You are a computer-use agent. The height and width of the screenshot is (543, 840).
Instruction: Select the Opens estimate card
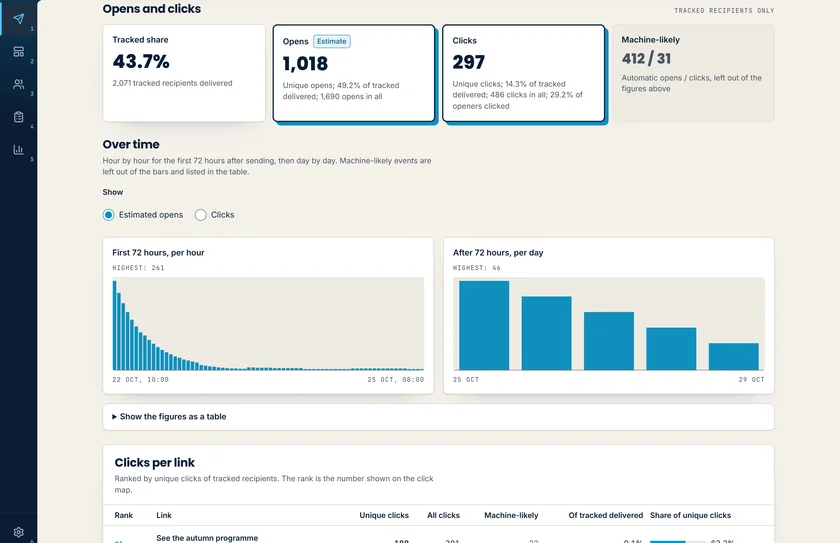pyautogui.click(x=354, y=73)
